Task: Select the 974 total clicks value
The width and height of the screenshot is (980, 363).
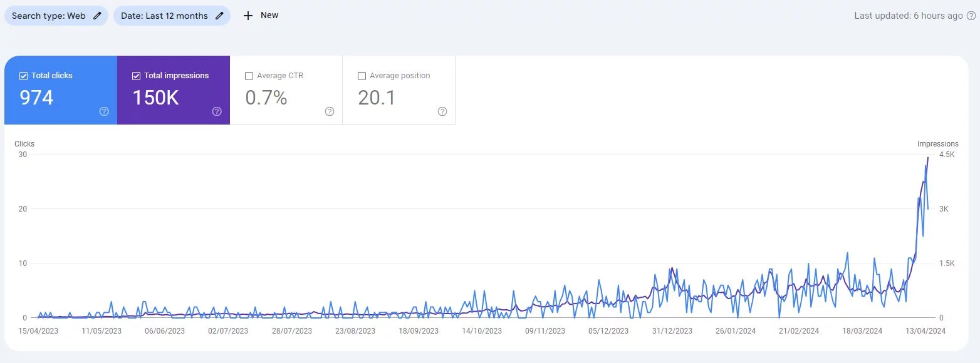Action: click(x=36, y=98)
